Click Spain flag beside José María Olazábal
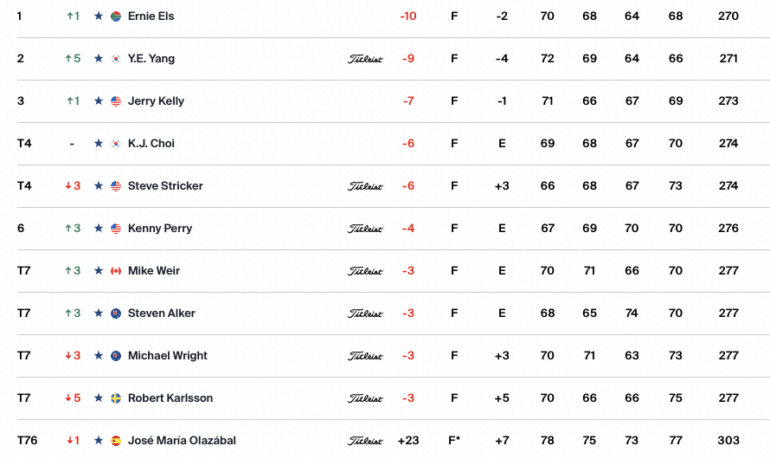Viewport: 770px width, 459px height. (x=116, y=440)
